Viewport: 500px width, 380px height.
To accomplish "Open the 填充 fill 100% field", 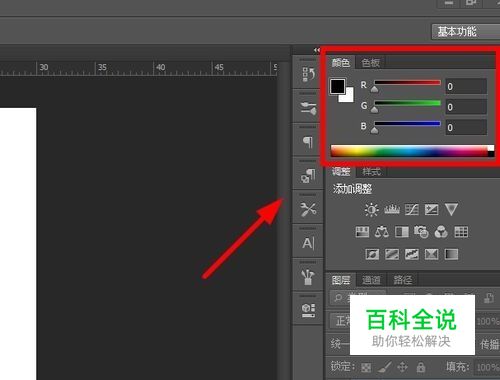I will (x=487, y=367).
